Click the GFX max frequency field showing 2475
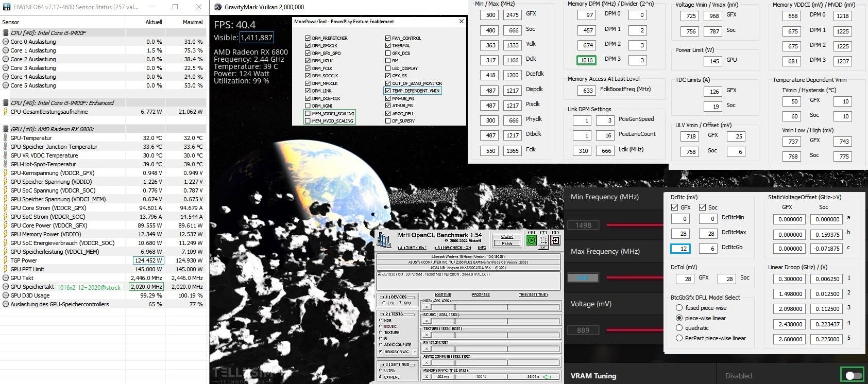The image size is (868, 384). (x=512, y=15)
